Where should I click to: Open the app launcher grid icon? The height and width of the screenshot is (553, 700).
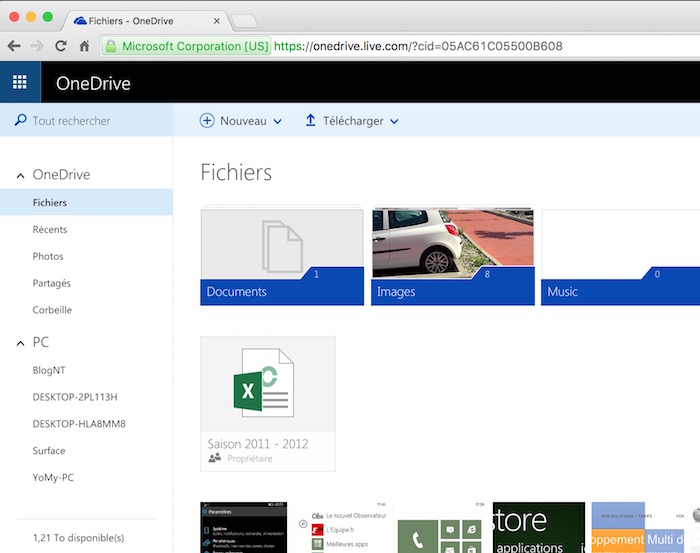(x=20, y=83)
